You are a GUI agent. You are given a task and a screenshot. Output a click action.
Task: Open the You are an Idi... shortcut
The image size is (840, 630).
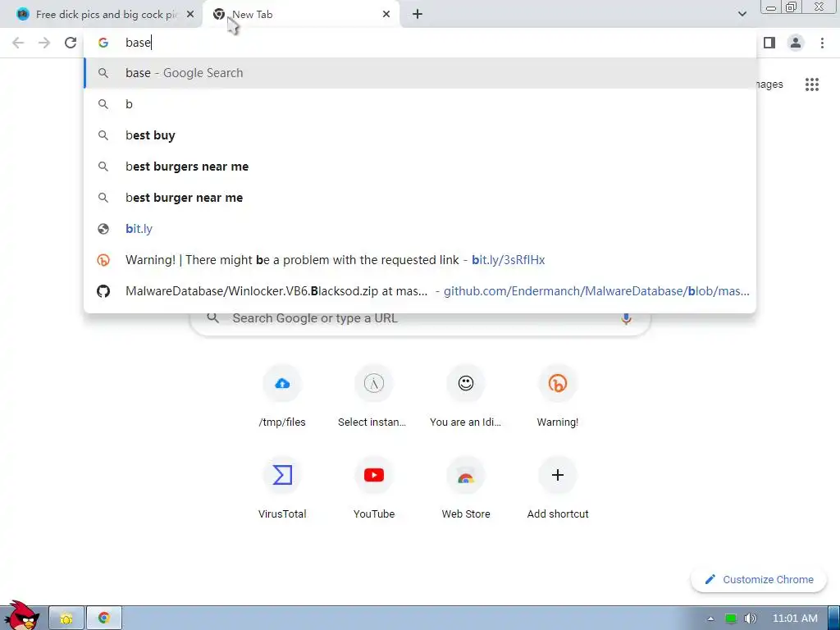click(466, 396)
